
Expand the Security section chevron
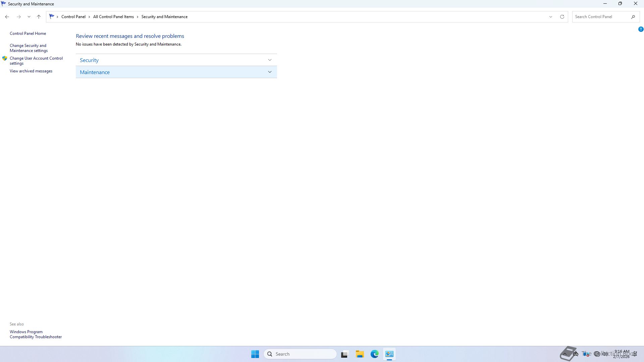(270, 60)
